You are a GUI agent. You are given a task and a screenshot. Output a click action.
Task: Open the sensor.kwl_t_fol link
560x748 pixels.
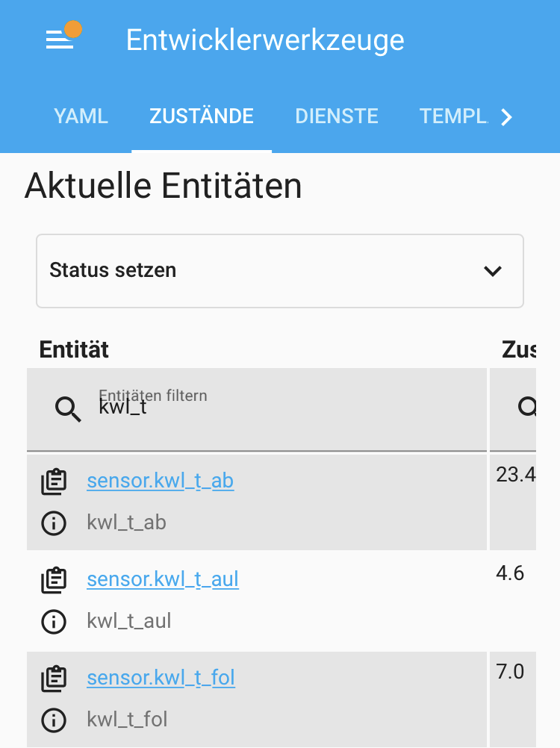point(161,677)
